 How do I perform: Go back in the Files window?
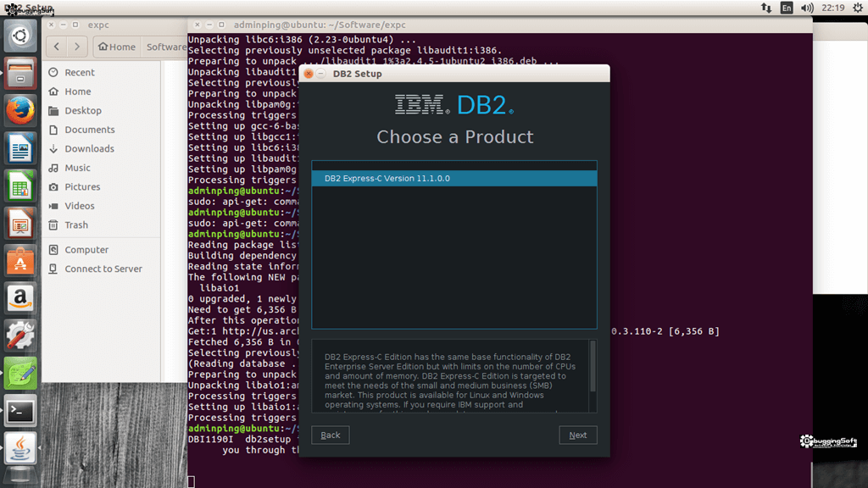[57, 47]
